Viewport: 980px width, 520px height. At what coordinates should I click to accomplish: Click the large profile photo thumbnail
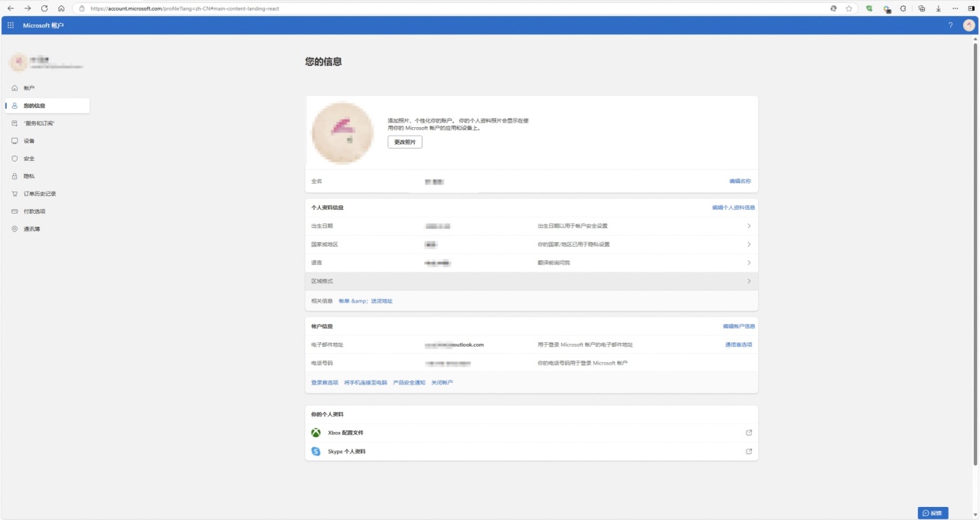(342, 133)
